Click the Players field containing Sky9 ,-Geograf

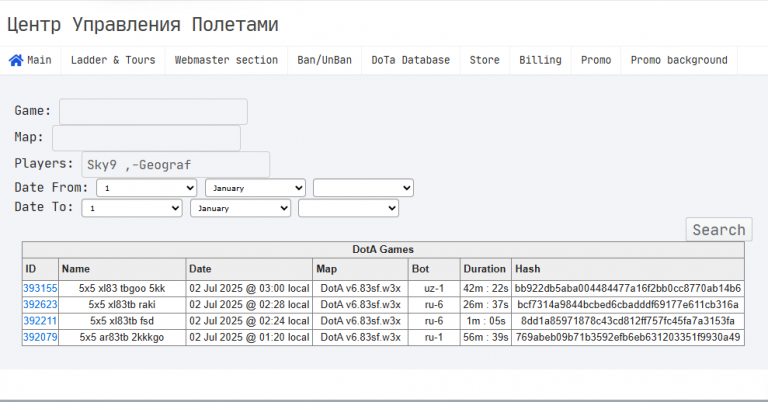tap(175, 165)
